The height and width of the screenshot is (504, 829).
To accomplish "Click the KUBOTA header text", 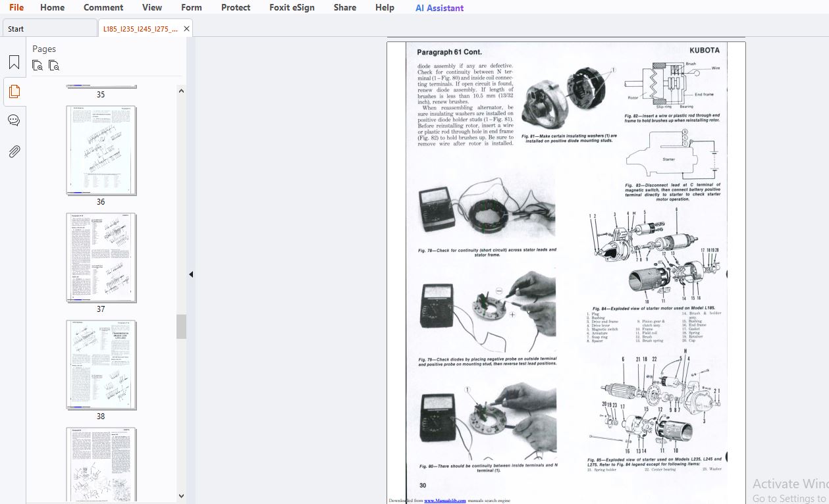I will [x=704, y=50].
